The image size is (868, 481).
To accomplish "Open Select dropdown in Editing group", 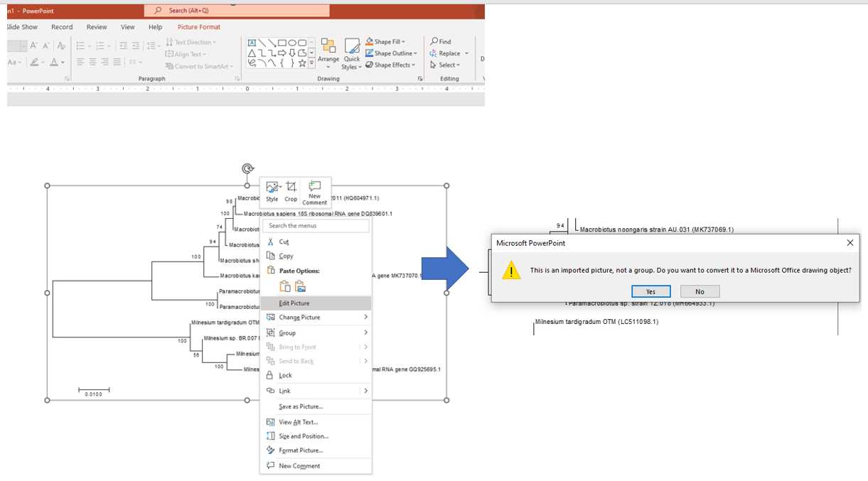I will point(446,65).
